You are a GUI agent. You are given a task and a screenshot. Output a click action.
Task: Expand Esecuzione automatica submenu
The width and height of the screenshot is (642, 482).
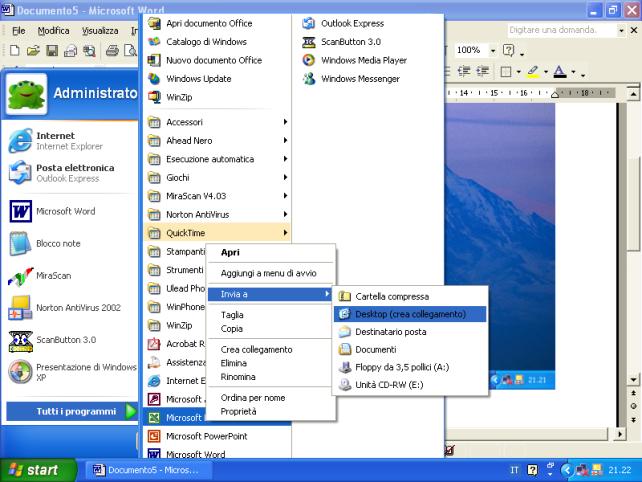point(217,159)
